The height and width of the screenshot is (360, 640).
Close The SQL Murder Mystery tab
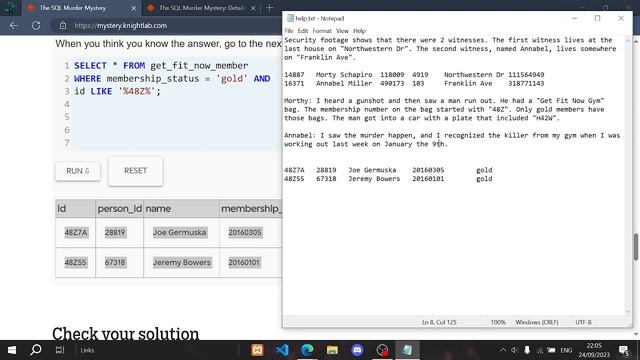tap(133, 8)
